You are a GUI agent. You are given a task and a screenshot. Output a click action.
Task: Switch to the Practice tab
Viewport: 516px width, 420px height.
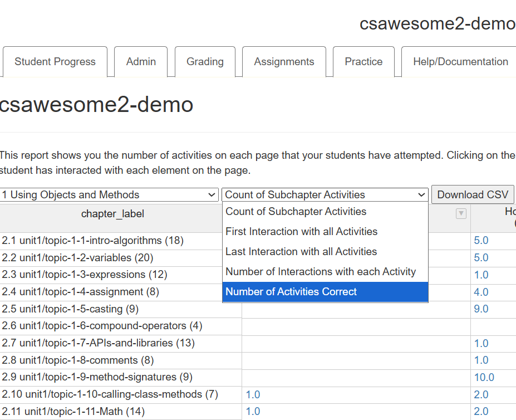click(363, 62)
